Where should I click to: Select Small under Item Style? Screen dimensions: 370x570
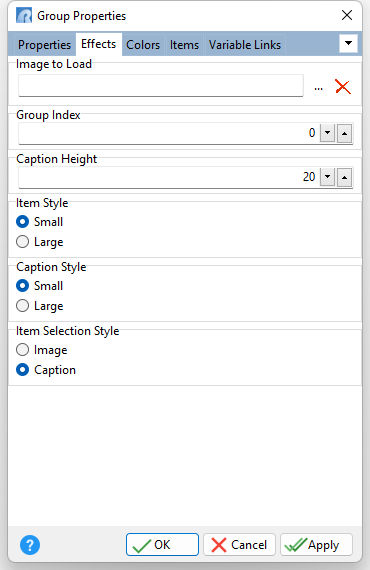tap(40, 222)
